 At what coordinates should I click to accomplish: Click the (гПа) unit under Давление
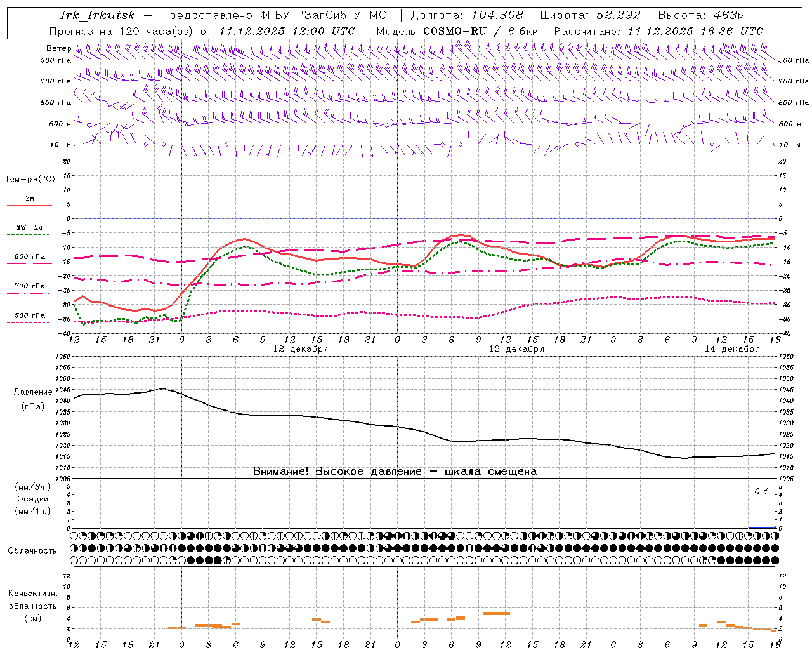pyautogui.click(x=33, y=406)
